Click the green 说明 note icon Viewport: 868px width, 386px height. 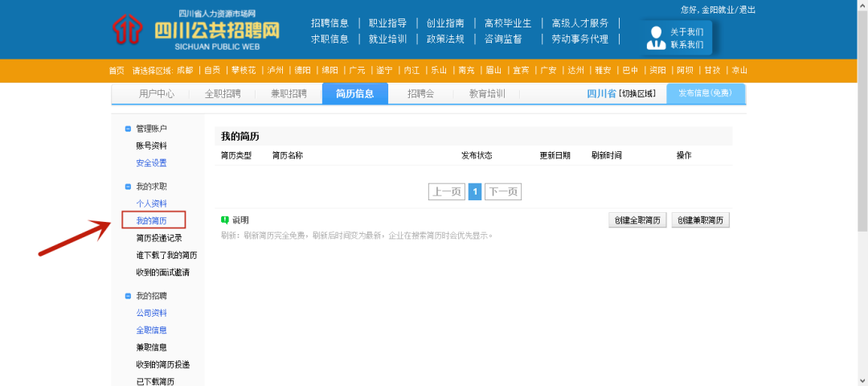pos(225,220)
